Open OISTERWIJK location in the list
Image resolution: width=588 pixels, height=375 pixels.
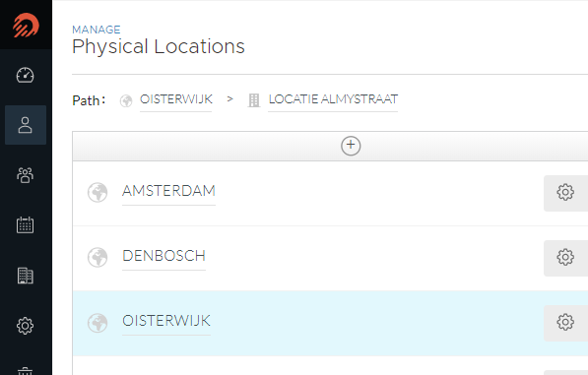(166, 321)
